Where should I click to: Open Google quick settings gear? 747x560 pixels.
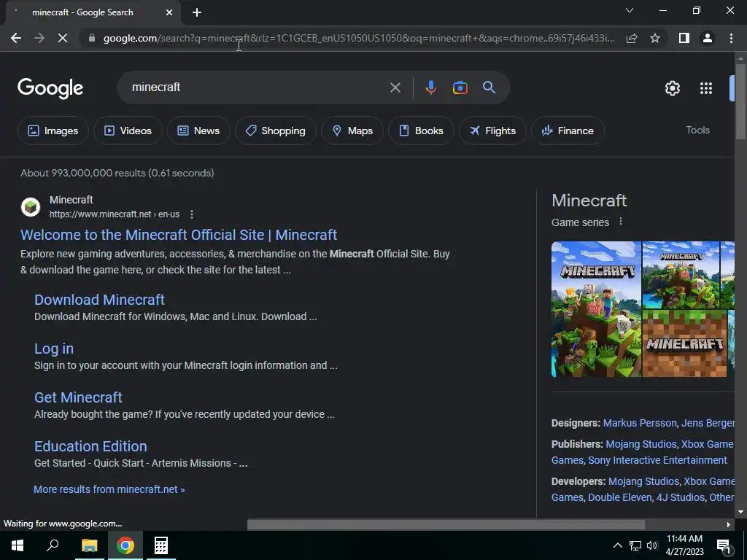click(672, 88)
